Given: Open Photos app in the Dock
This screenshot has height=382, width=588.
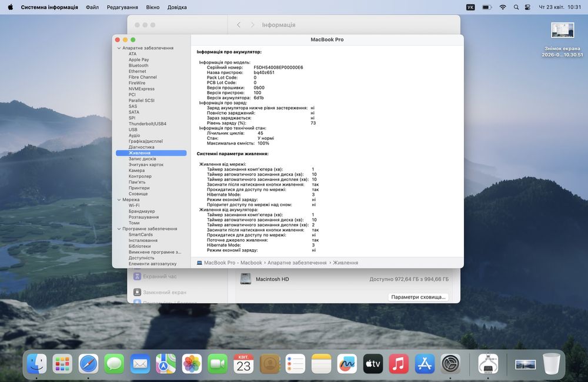Looking at the screenshot, I should tap(192, 364).
